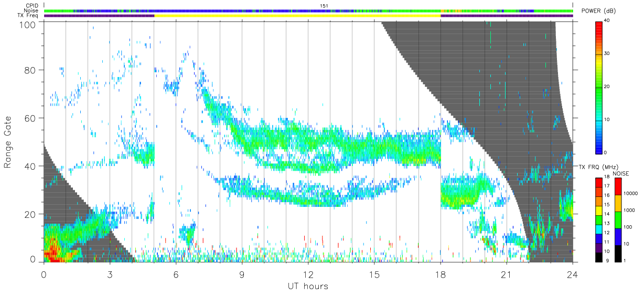Click the red swatch in the NOISE legend

pyautogui.click(x=618, y=186)
